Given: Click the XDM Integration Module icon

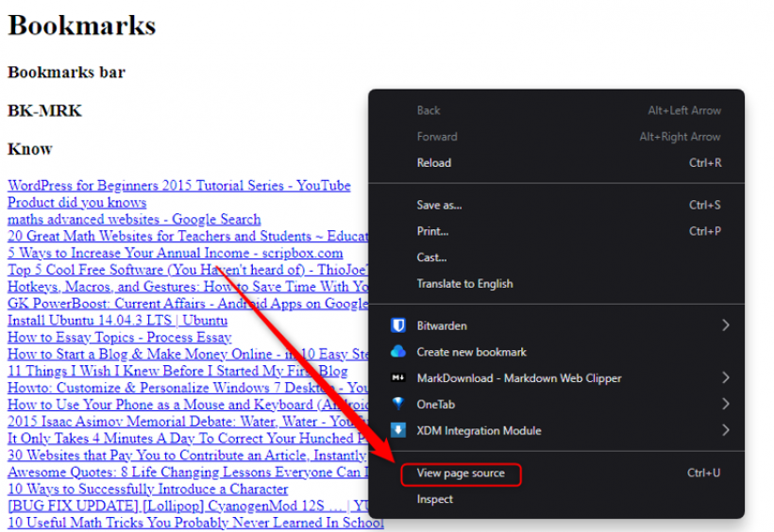Looking at the screenshot, I should (397, 430).
